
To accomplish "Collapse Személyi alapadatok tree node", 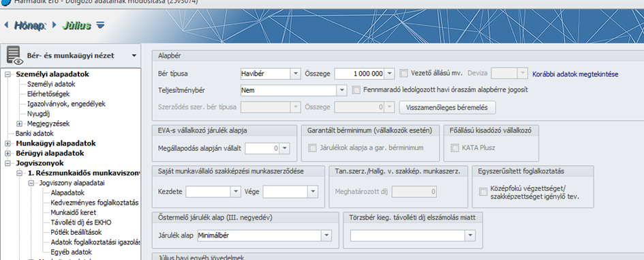I will [x=7, y=74].
